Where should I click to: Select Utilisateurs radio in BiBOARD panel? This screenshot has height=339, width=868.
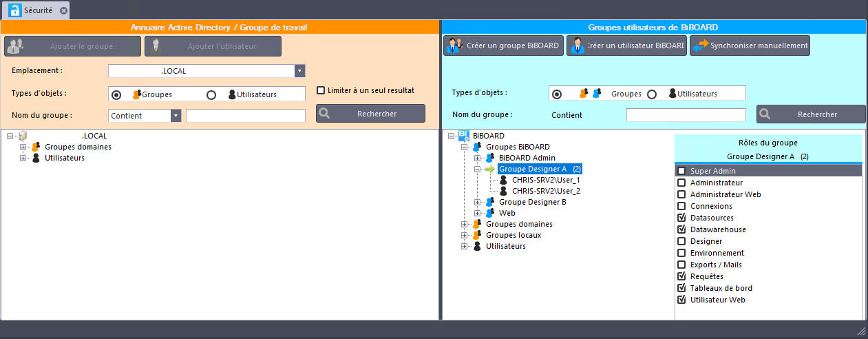pos(651,94)
